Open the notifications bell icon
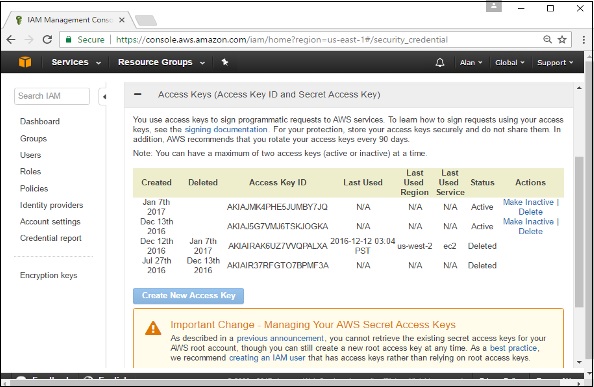This screenshot has height=387, width=594. click(x=439, y=62)
